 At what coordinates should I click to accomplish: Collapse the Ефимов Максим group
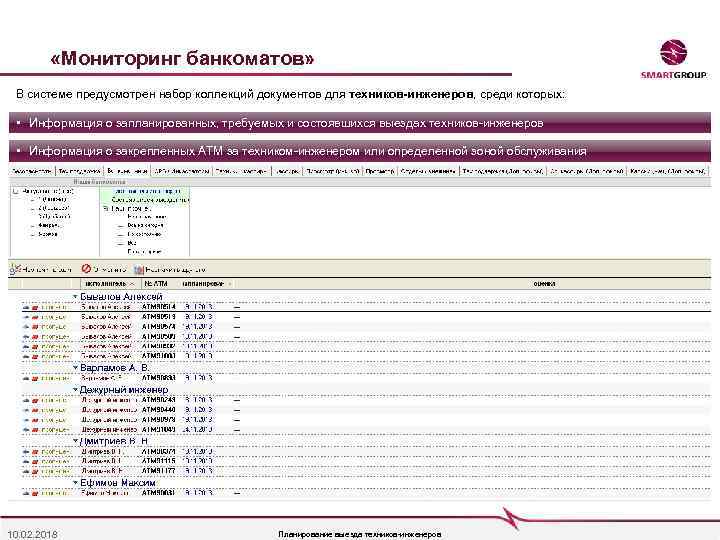pyautogui.click(x=75, y=483)
